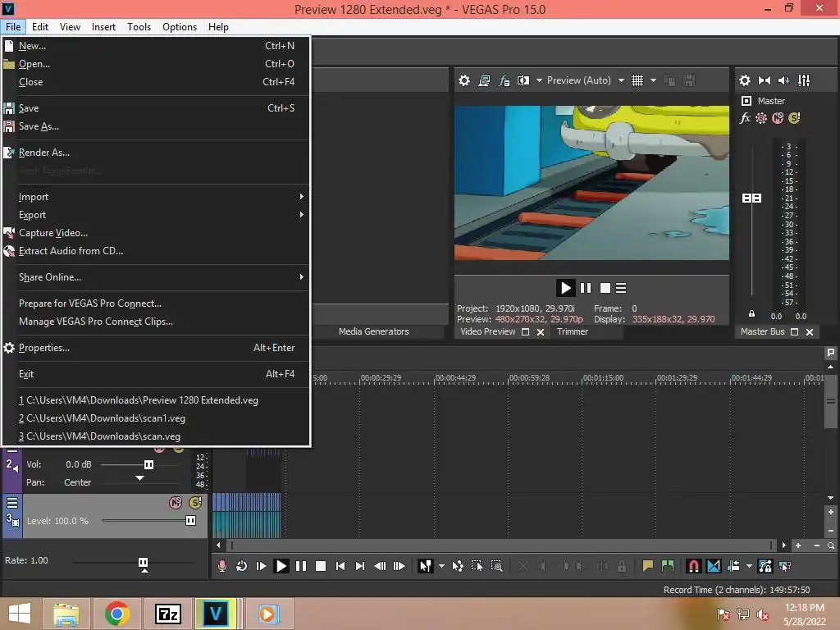Open Video Preview project properties gear
The width and height of the screenshot is (840, 630).
[x=464, y=80]
